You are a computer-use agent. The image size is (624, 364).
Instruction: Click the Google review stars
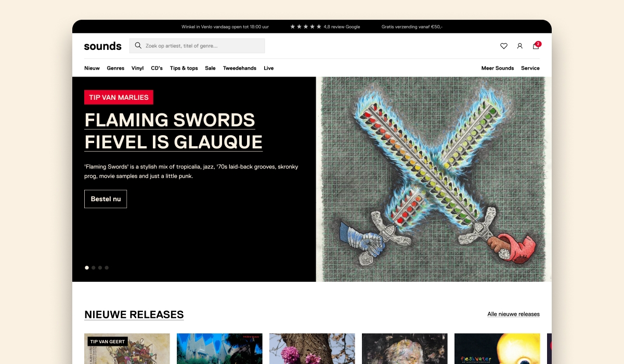click(x=306, y=27)
